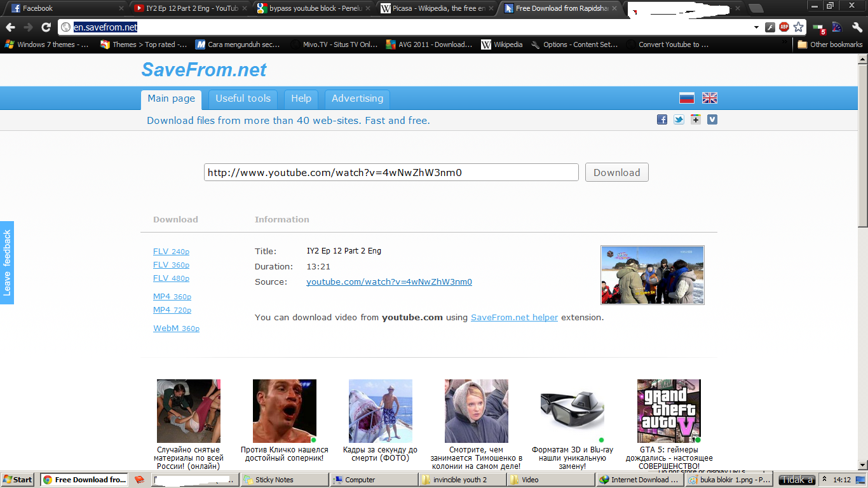Switch to the Picasa Wikipedia tab
This screenshot has width=868, height=488.
click(435, 8)
